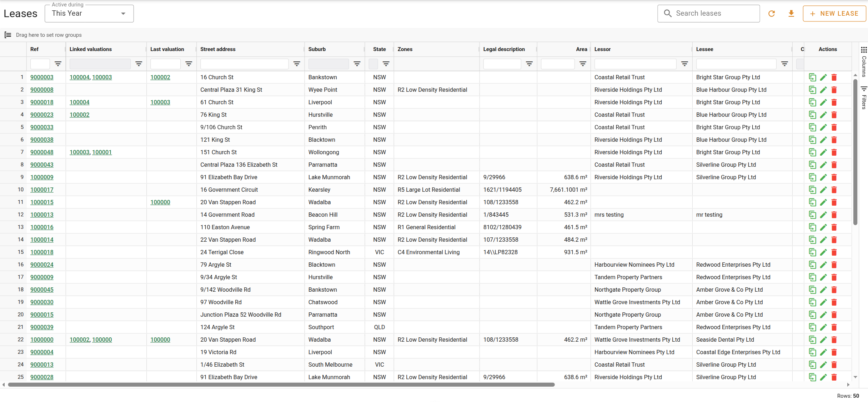The width and height of the screenshot is (868, 402).
Task: Open filter menu for State column
Action: pos(386,64)
